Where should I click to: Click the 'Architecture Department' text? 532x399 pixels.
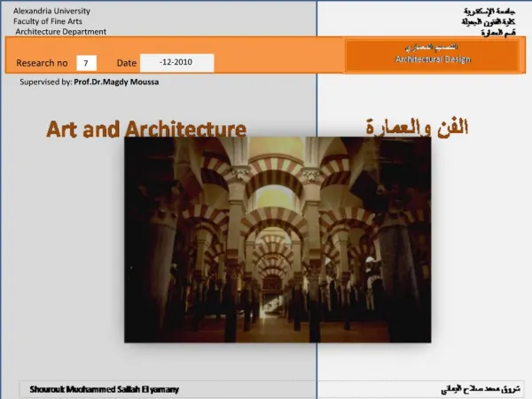tap(60, 32)
